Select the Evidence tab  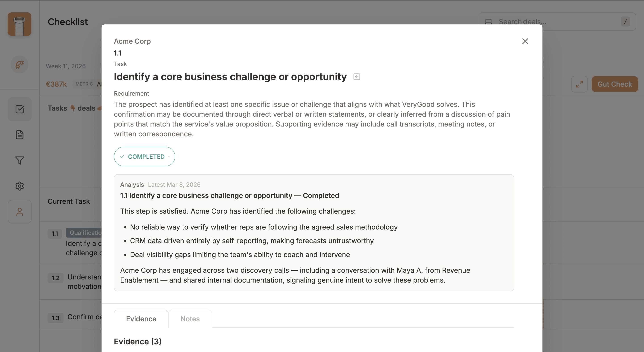click(x=141, y=319)
